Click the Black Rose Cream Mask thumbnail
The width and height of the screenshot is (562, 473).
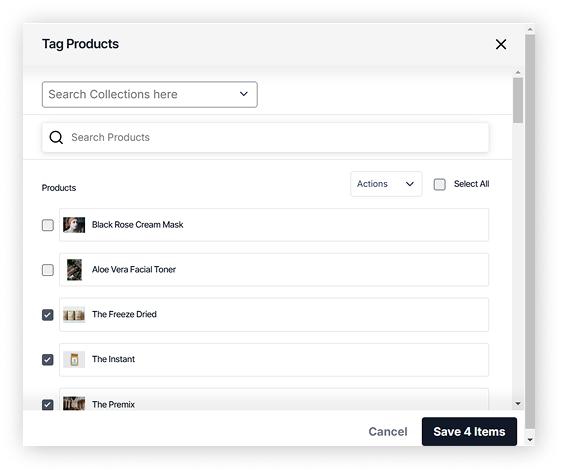[74, 225]
